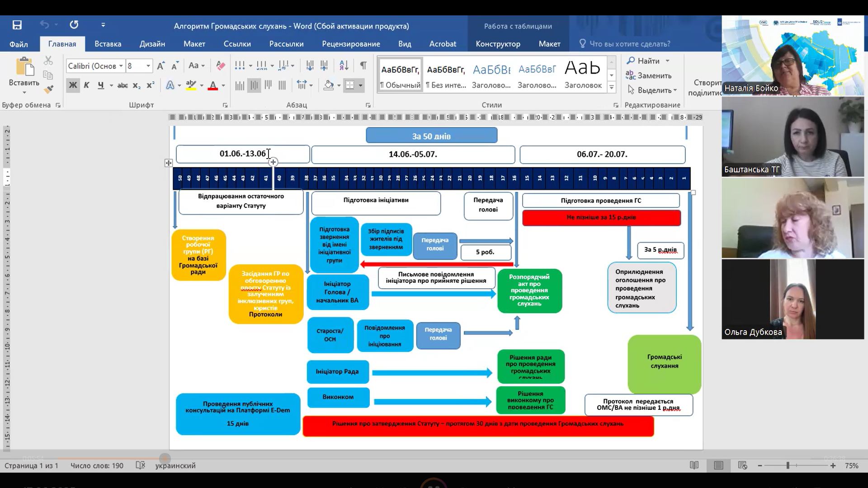
Task: Show paragraph marks with pilcrow icon
Action: [363, 66]
